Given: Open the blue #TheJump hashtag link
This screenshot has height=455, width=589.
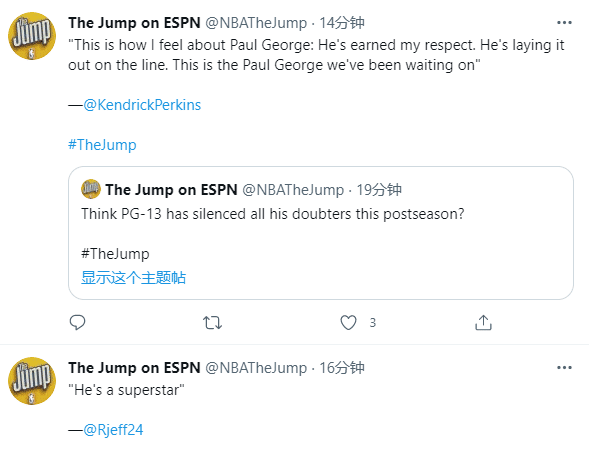Looking at the screenshot, I should click(102, 145).
